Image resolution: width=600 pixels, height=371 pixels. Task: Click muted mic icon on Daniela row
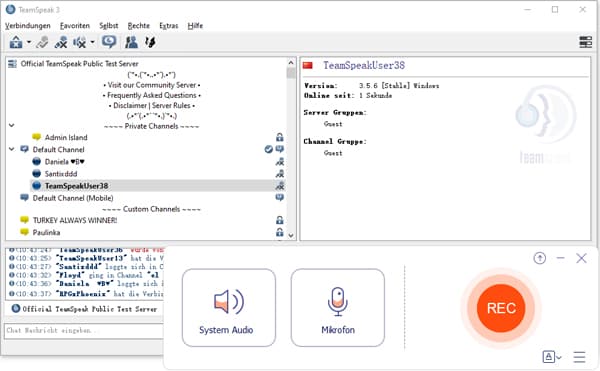tap(280, 162)
